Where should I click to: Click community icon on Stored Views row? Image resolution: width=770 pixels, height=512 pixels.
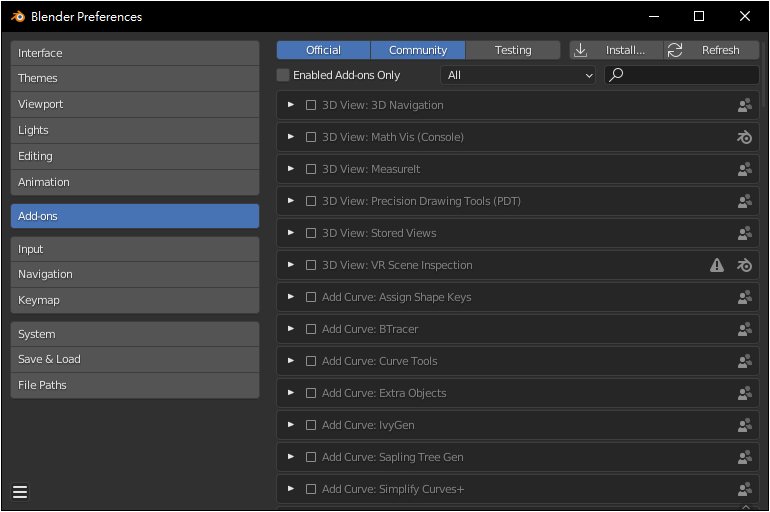744,233
